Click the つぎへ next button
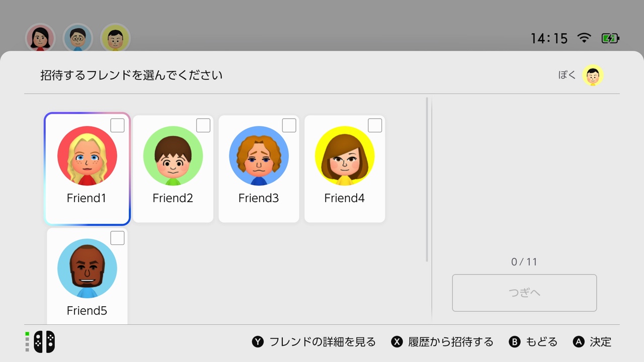644x362 pixels. click(524, 293)
